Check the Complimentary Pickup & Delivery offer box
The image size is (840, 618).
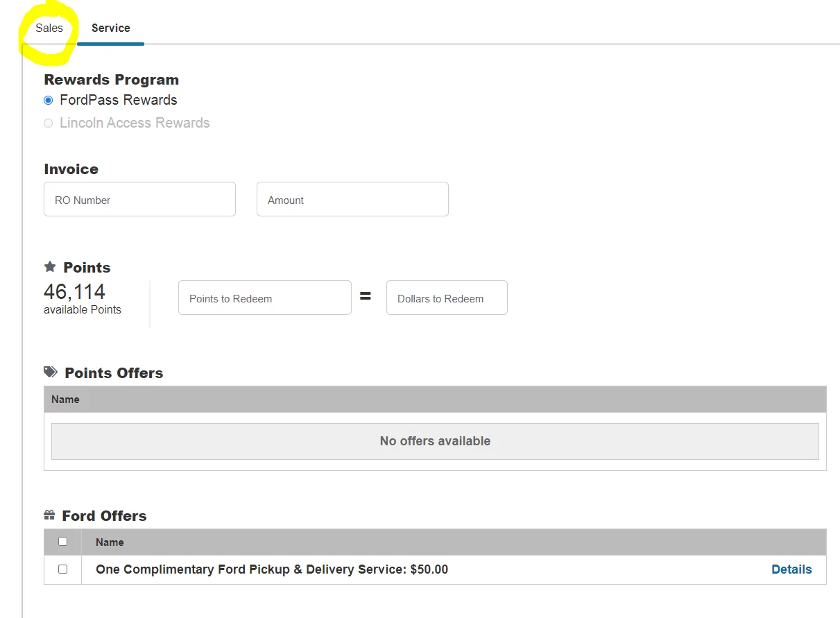(62, 569)
